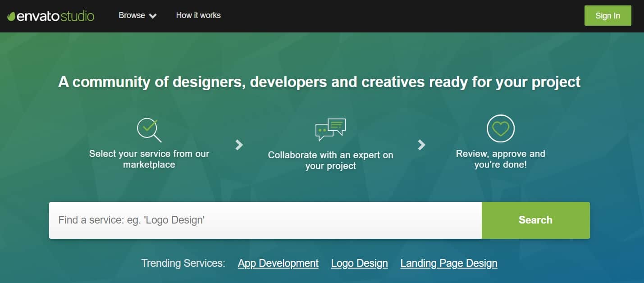Open the Landing Page Design link
644x283 pixels.
point(449,263)
